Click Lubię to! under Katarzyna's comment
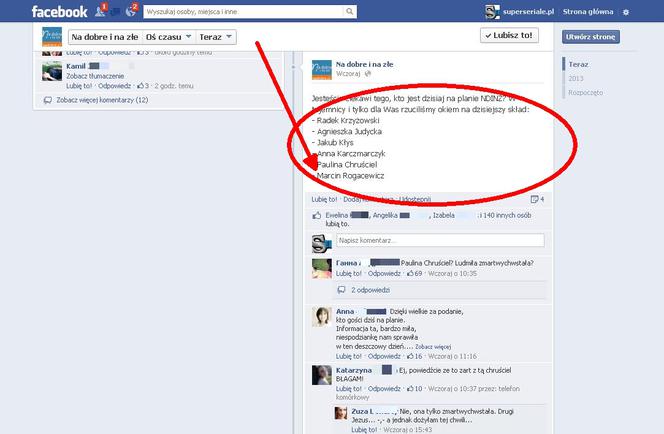 click(x=349, y=388)
